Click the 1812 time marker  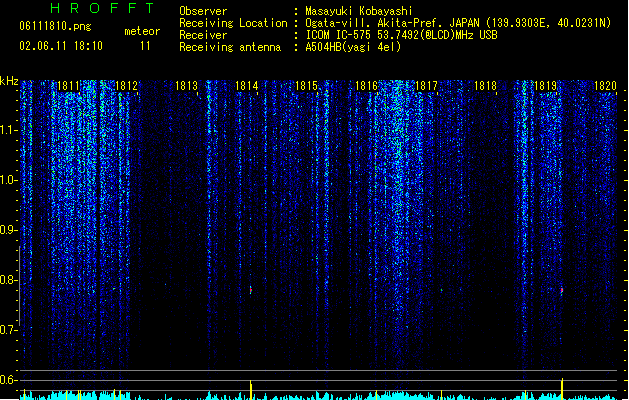click(x=126, y=86)
